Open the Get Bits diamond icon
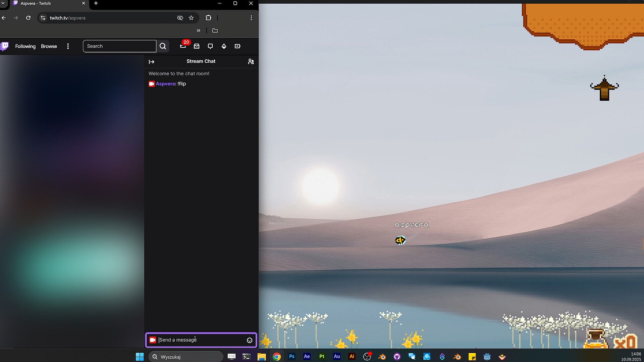This screenshot has height=362, width=644. tap(224, 46)
